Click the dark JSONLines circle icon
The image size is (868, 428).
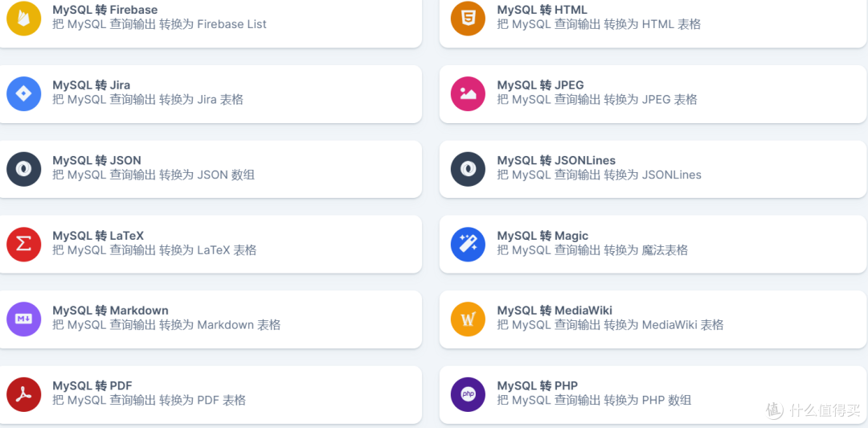point(468,169)
